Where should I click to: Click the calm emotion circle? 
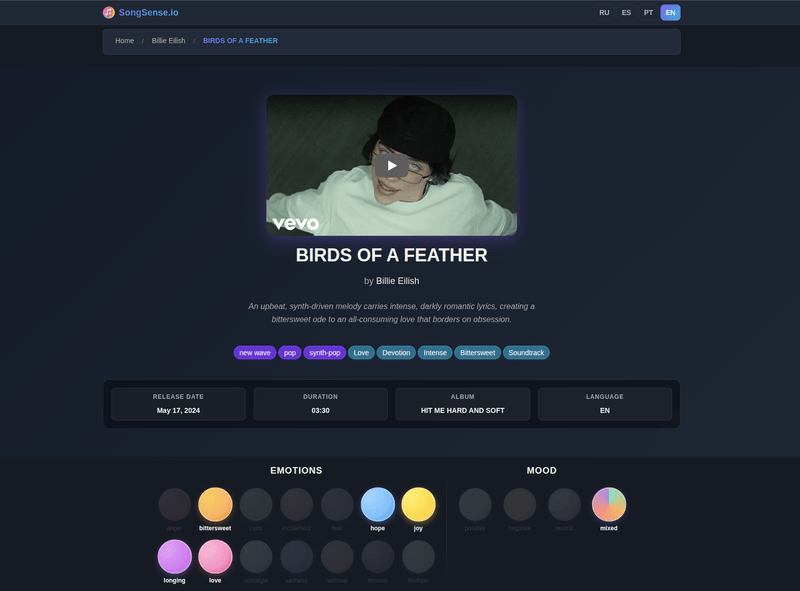(256, 504)
